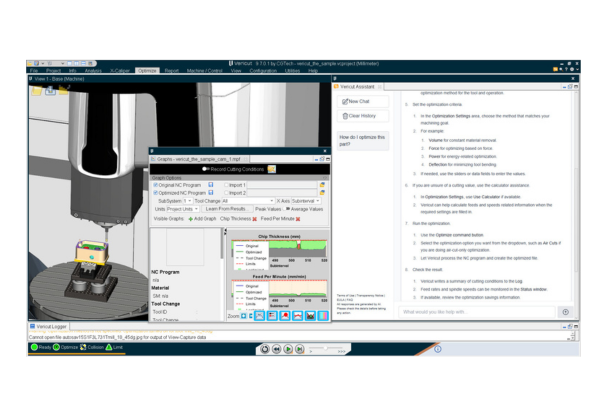The image size is (600, 414).
Task: Click the red limits line icon in graph toolbar
Action: click(298, 316)
